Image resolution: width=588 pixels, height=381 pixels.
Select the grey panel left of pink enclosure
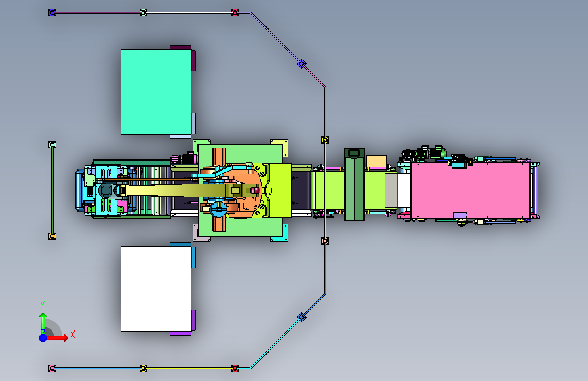[391, 190]
